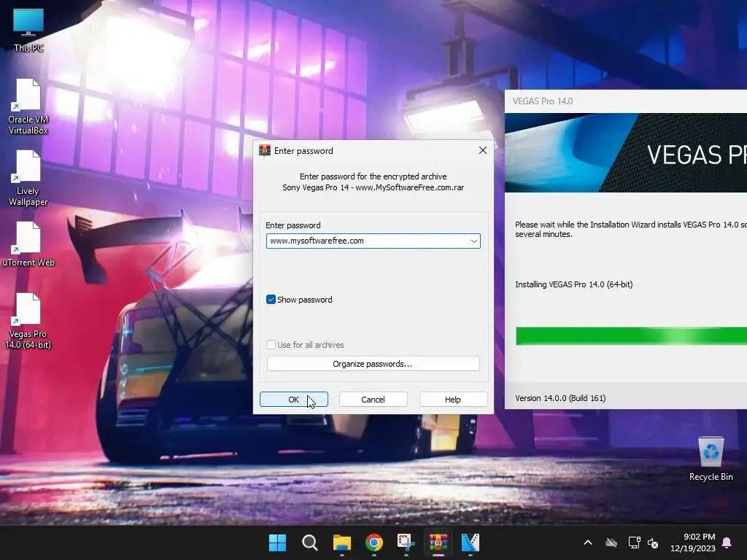747x560 pixels.
Task: Open Oracle VM VirtualBox shortcut
Action: point(28,106)
